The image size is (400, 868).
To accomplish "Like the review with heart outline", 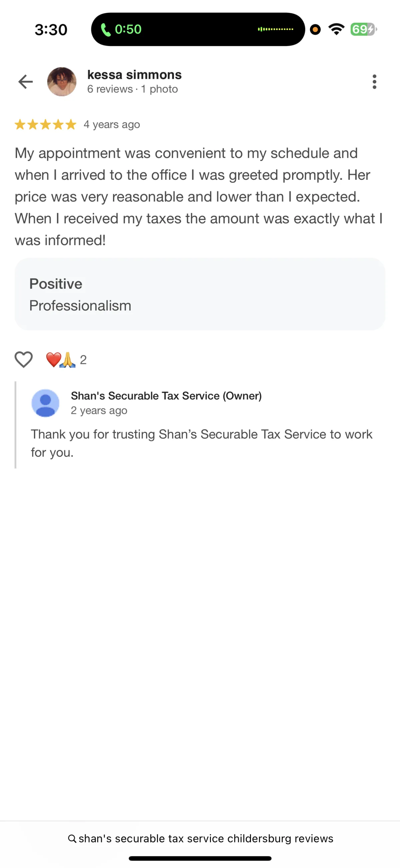I will pos(24,360).
